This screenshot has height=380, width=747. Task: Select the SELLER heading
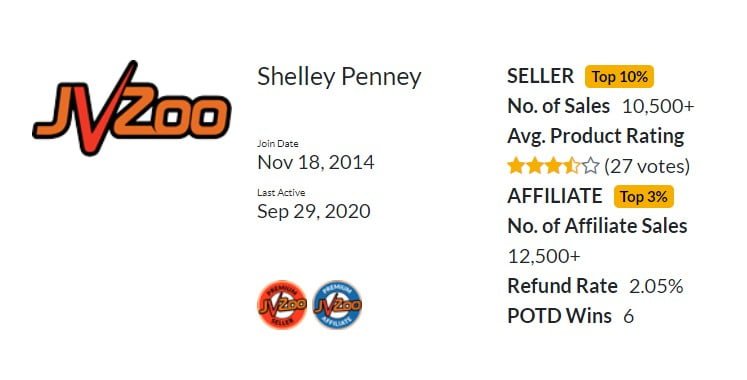[x=541, y=77]
